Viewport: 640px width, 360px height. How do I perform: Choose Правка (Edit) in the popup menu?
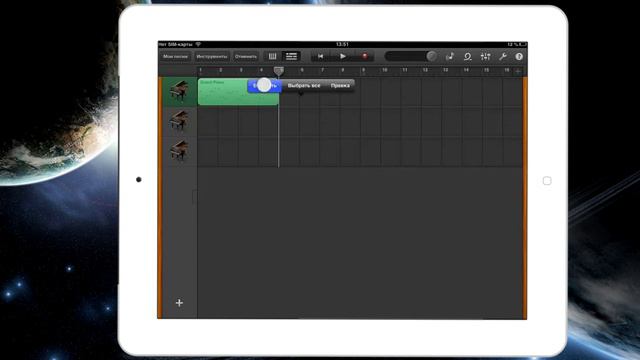340,86
